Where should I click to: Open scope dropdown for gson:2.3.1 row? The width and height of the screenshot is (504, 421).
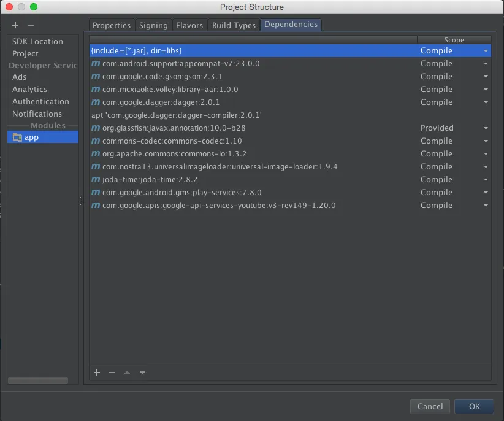(486, 77)
